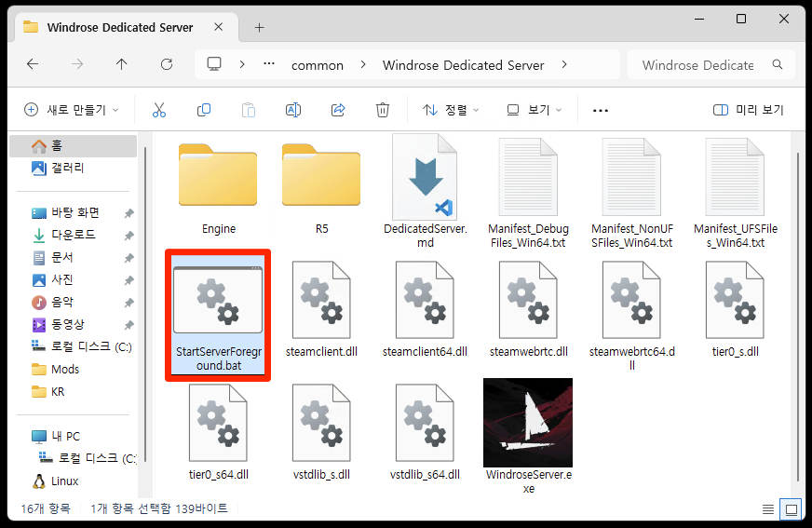Click the Windrose Dedicated Server breadcrumb

click(464, 65)
